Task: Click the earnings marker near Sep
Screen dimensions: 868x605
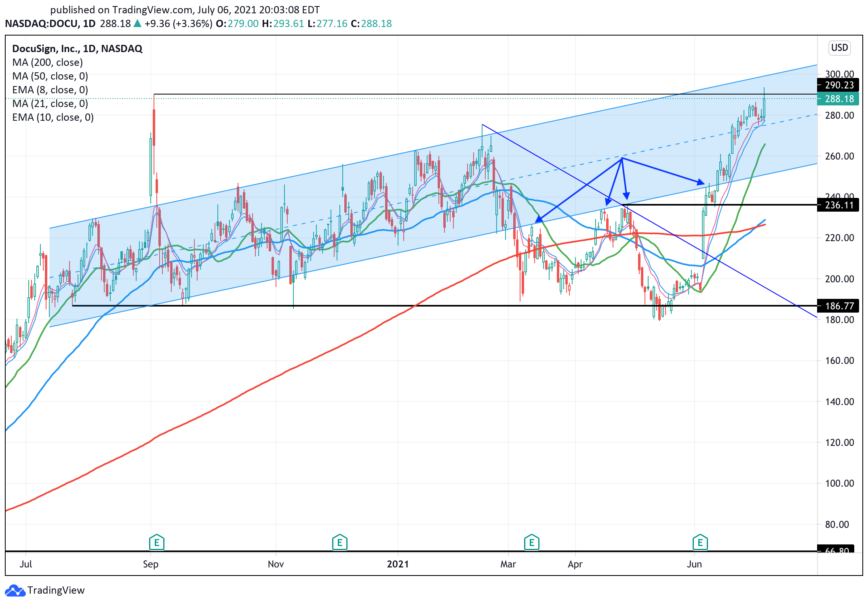Action: [x=156, y=542]
